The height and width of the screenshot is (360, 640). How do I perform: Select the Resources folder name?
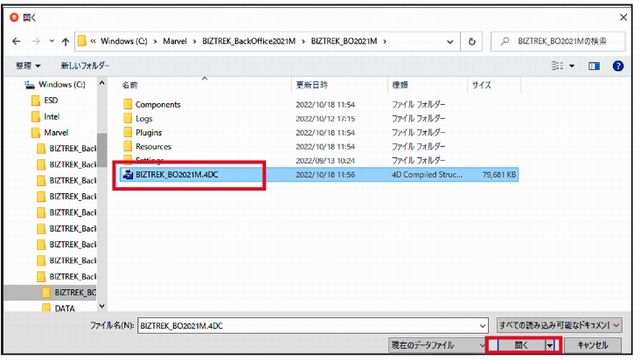point(153,147)
